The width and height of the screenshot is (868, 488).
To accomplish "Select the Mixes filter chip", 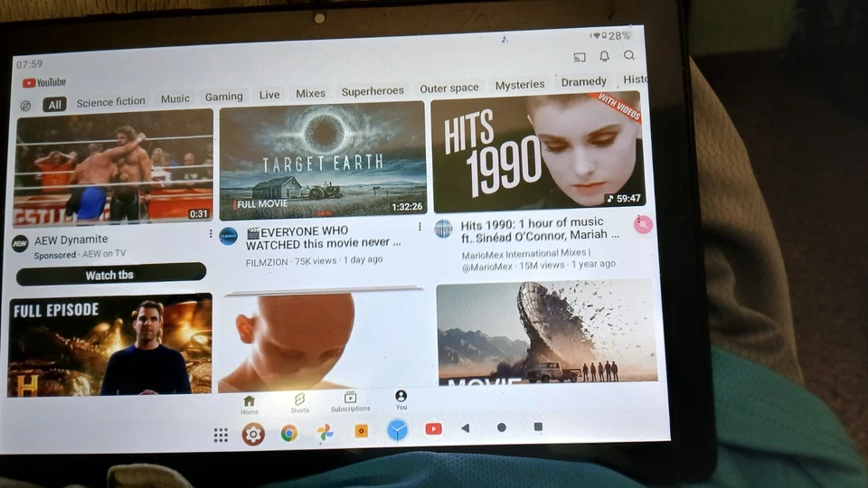I will [310, 93].
